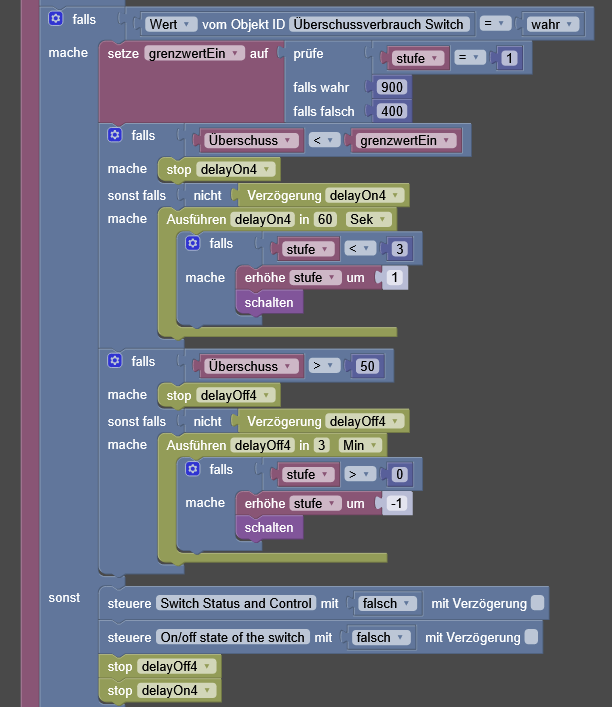Click the Switch Status and Control object ID
612x707 pixels.
[x=236, y=603]
